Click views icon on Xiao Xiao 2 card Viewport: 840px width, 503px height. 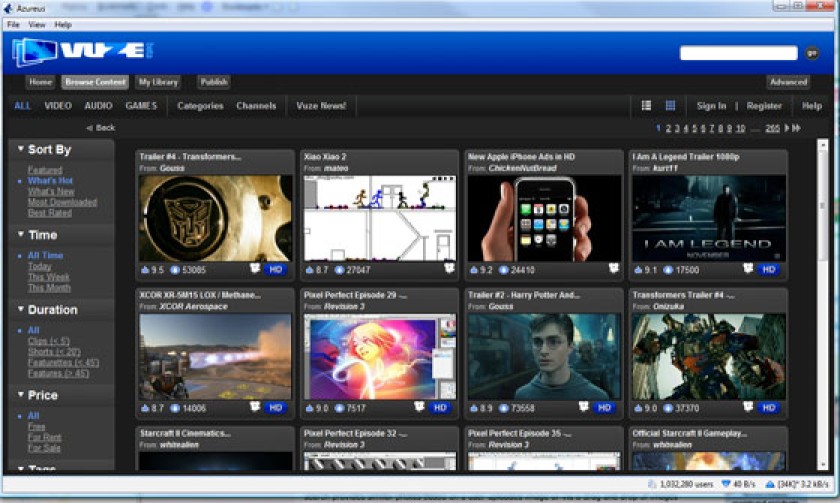(339, 270)
